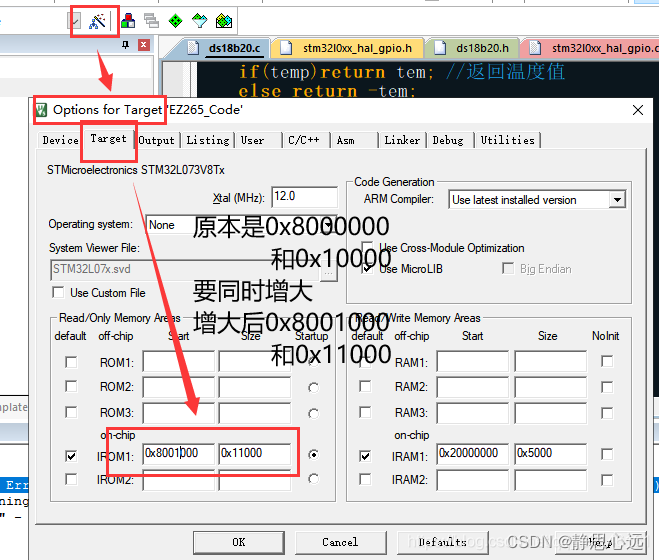Click the Cancel button
659x560 pixels.
[x=340, y=542]
